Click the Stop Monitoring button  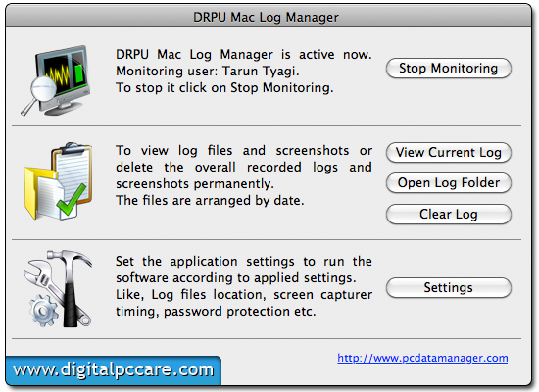449,68
